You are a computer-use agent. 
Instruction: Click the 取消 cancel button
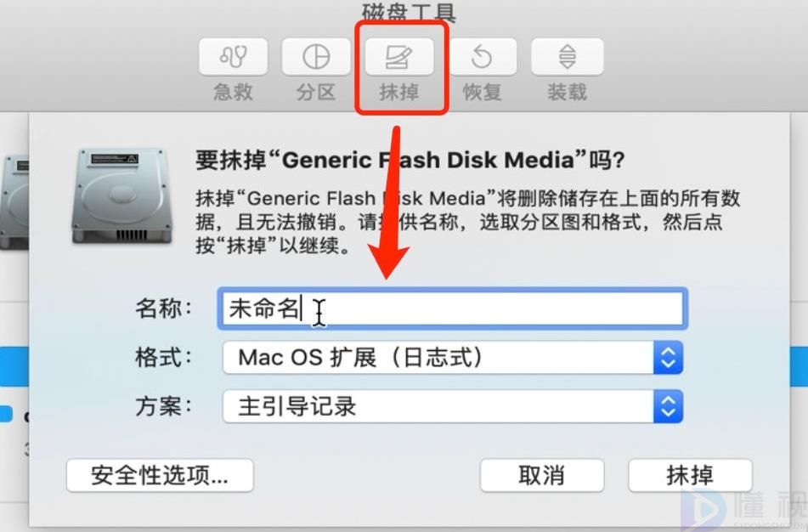[x=542, y=475]
